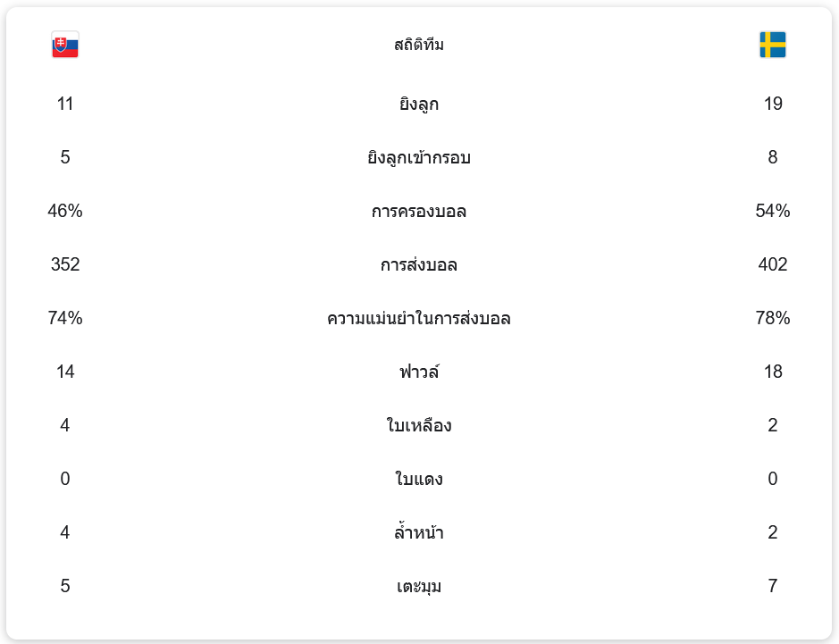Click Sweden's 19 shots value
Image resolution: width=839 pixels, height=644 pixels.
tap(772, 104)
